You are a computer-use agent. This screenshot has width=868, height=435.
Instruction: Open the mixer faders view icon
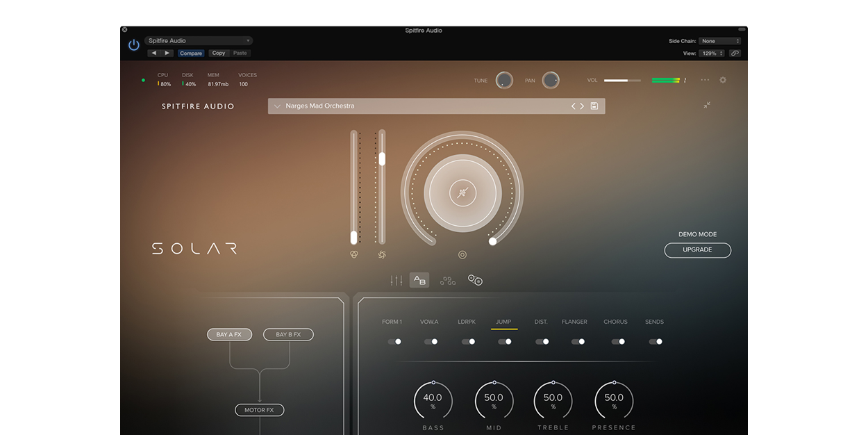[396, 280]
